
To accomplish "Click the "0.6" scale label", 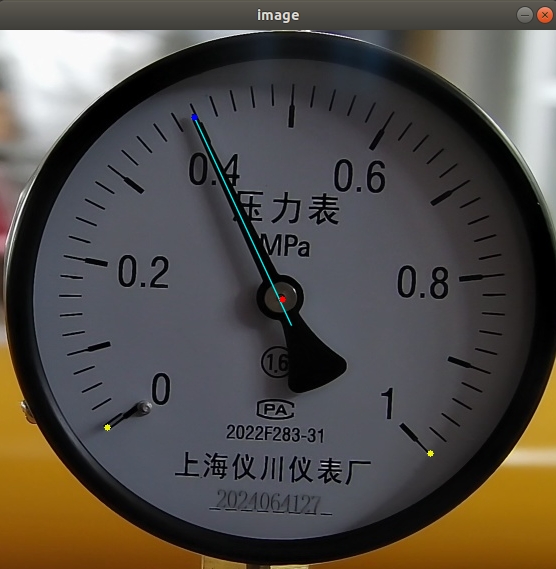I will tap(360, 177).
